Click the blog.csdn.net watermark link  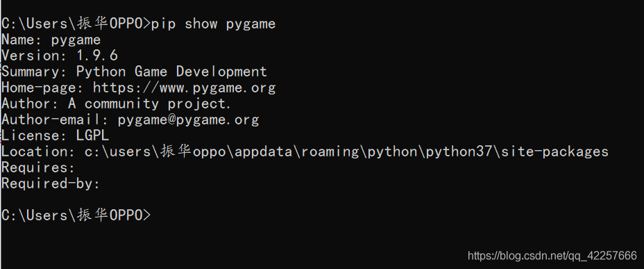tap(552, 256)
